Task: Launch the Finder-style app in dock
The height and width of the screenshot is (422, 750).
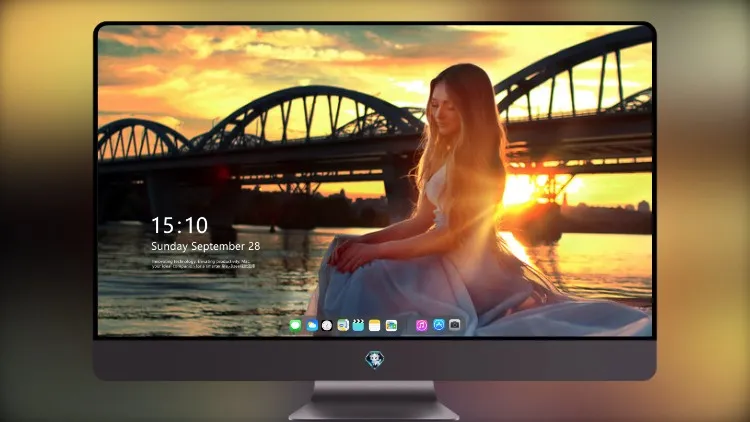Action: click(343, 326)
